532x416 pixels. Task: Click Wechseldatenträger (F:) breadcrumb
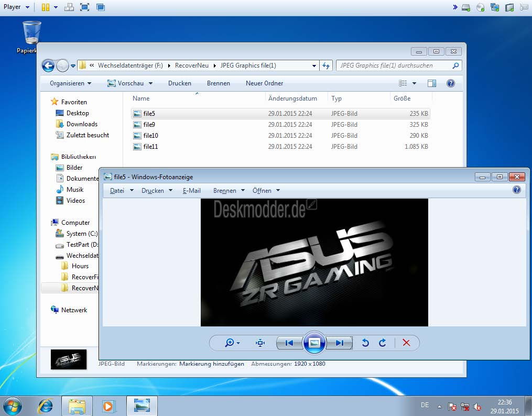[131, 65]
